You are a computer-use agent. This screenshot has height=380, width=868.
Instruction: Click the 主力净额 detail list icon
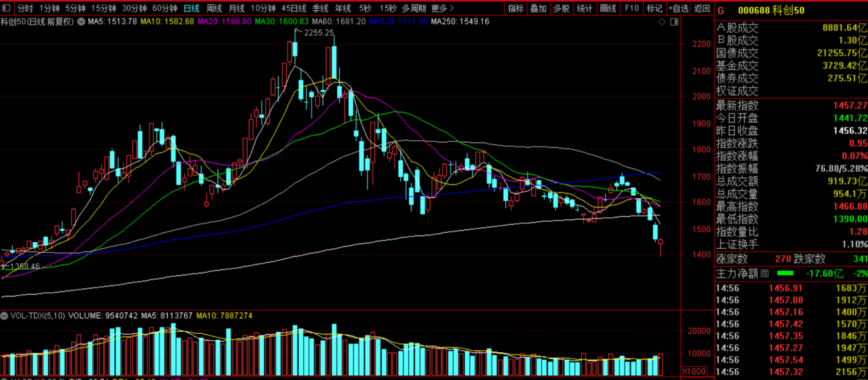766,273
